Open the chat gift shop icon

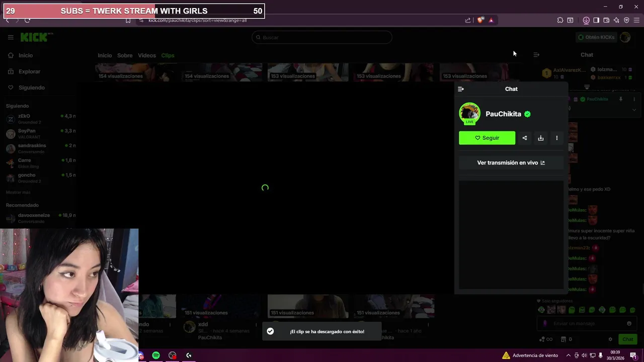click(x=563, y=339)
